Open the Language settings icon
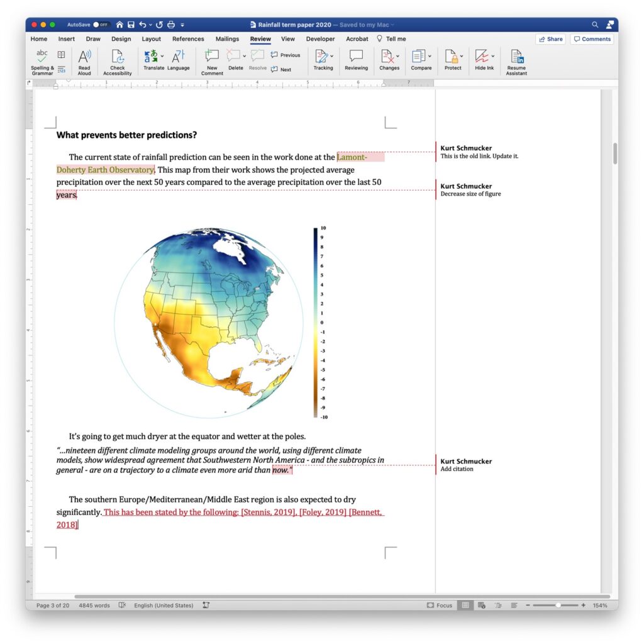644x644 pixels. pyautogui.click(x=178, y=60)
